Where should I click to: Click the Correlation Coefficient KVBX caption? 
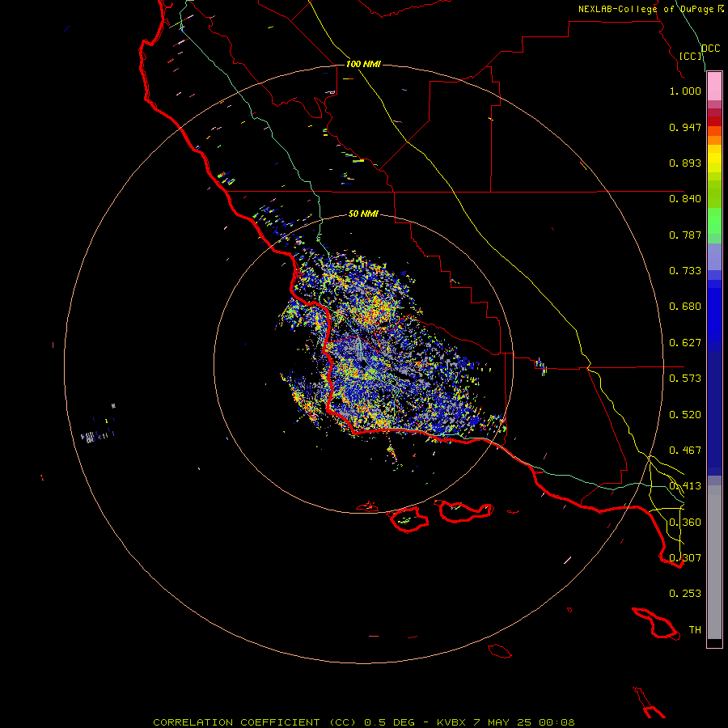(x=364, y=722)
